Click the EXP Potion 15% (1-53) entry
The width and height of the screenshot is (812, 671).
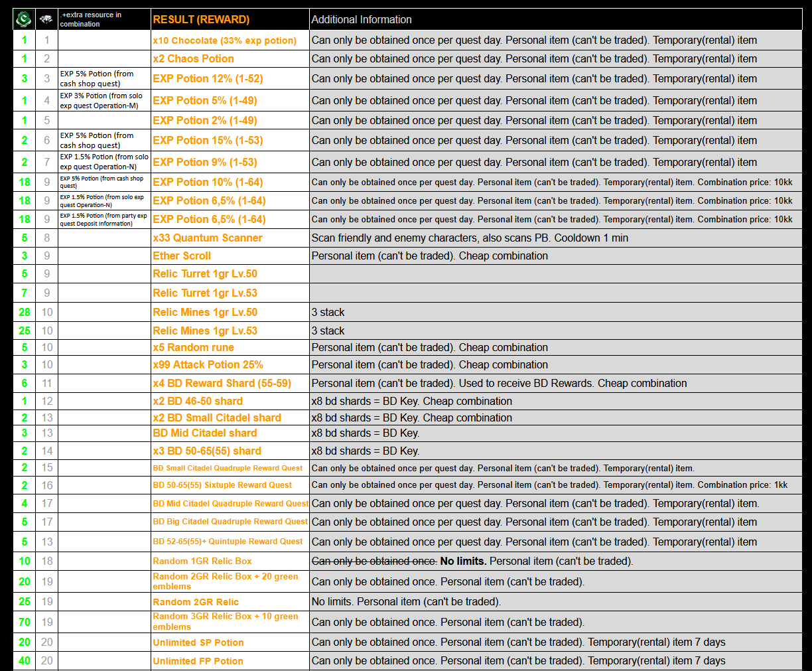pyautogui.click(x=208, y=141)
